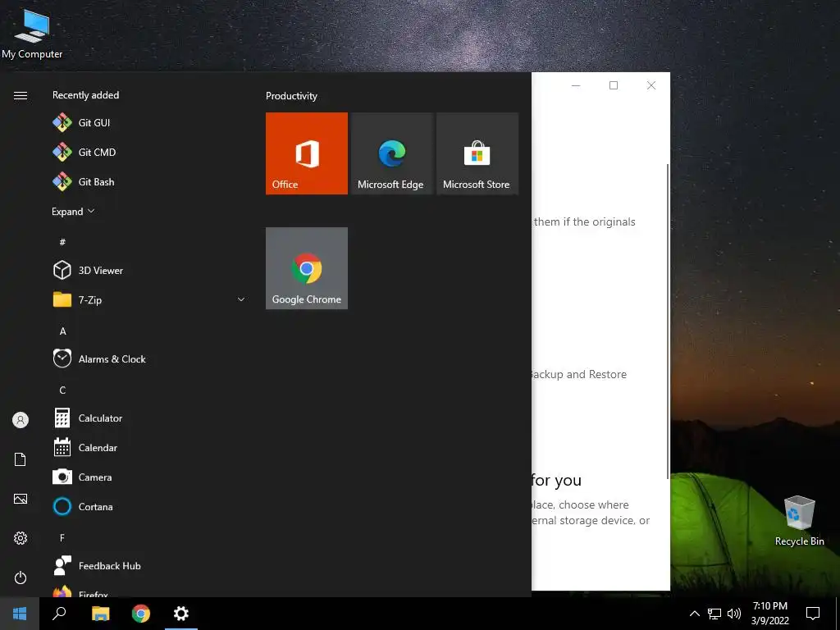Click the Settings window vertical scrollbar

point(668,322)
